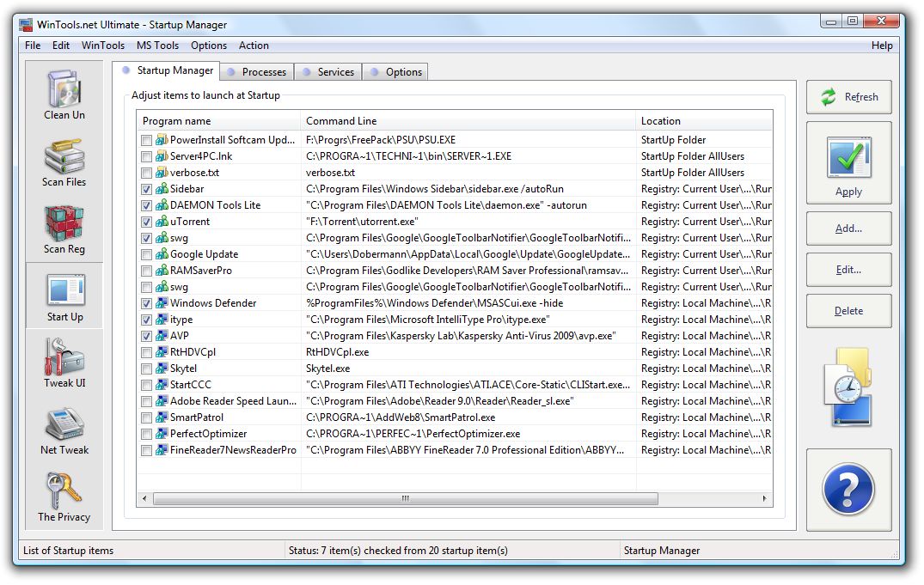924x585 pixels.
Task: Click status text showing 7 items checked
Action: pos(398,551)
